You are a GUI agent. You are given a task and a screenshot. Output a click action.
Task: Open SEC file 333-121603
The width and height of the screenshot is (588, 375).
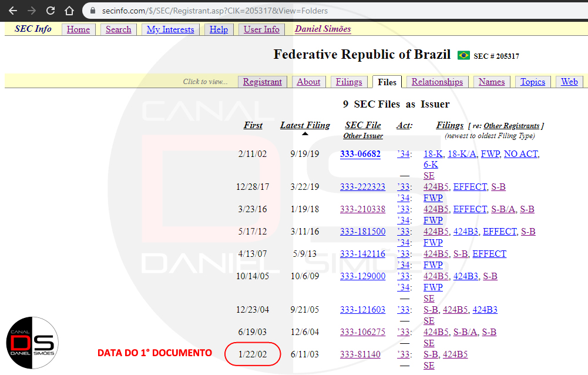[x=362, y=310]
